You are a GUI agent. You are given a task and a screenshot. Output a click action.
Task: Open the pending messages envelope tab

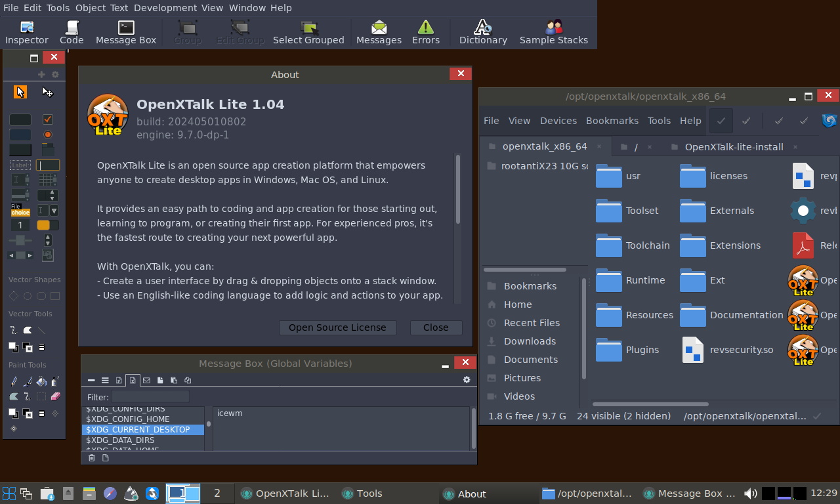coord(146,380)
